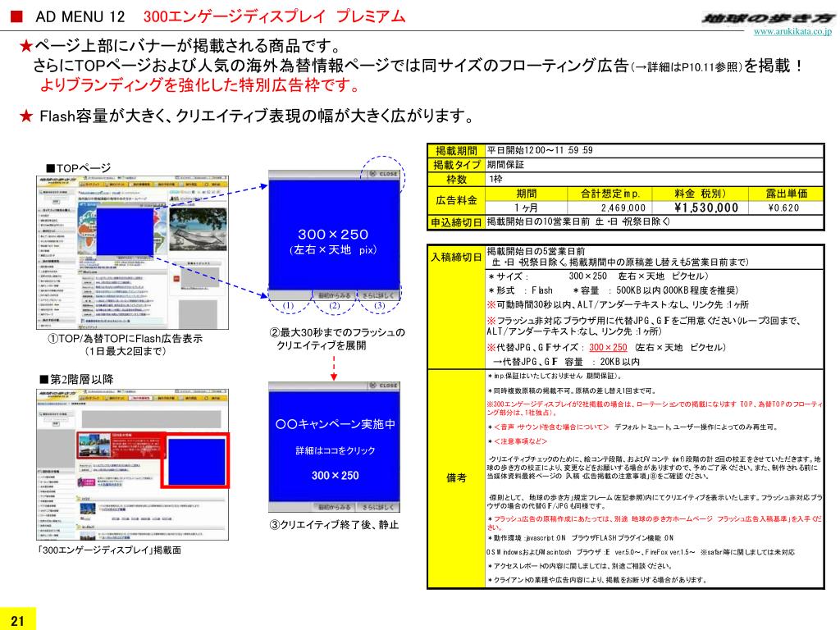The image size is (840, 630).
Task: Click the 期間 column header
Action: click(x=526, y=194)
